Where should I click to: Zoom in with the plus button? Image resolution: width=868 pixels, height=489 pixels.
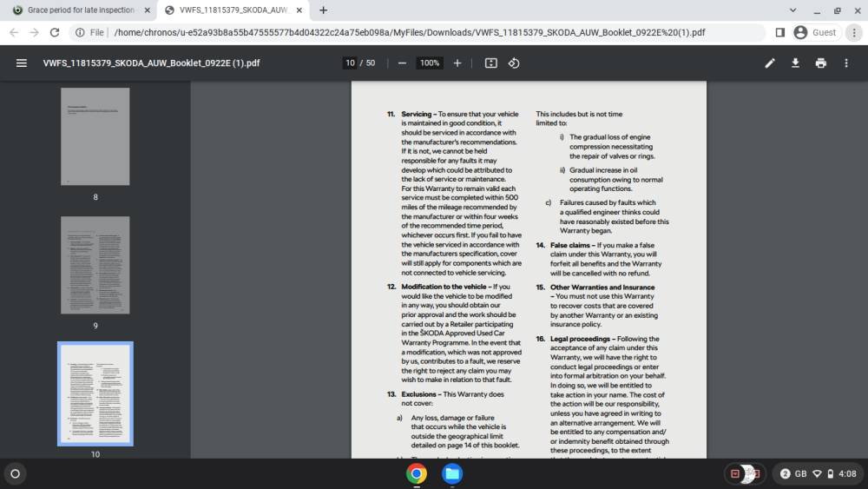pos(457,63)
